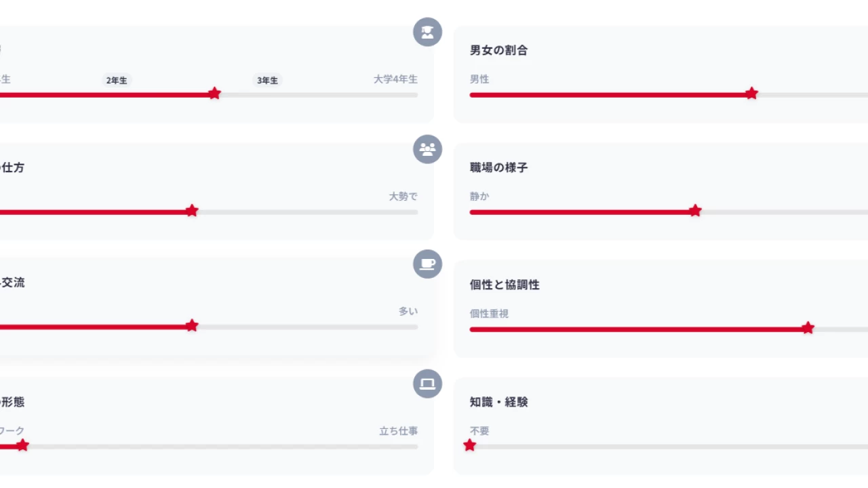Click the group of people icon
Image resolution: width=868 pixels, height=488 pixels.
coord(427,149)
